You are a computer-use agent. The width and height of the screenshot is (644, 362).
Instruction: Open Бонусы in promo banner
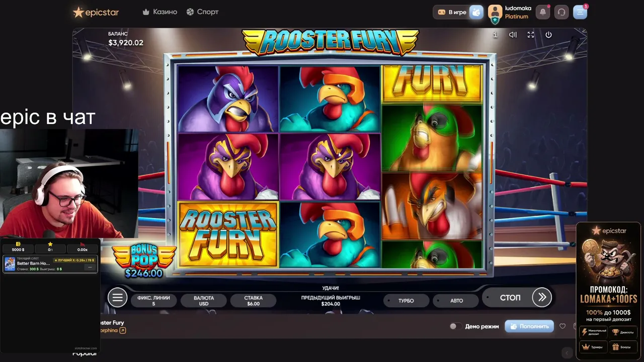[x=623, y=347]
